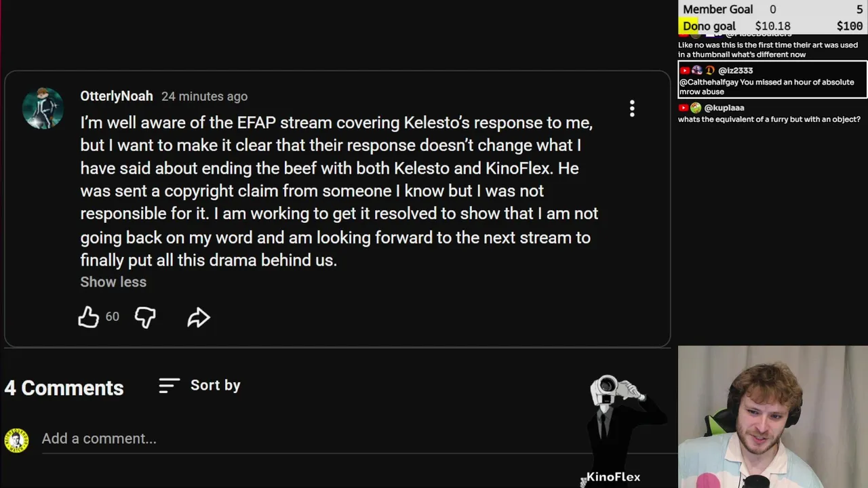Select the @iz2333 username in chat
The image size is (868, 488).
[736, 70]
